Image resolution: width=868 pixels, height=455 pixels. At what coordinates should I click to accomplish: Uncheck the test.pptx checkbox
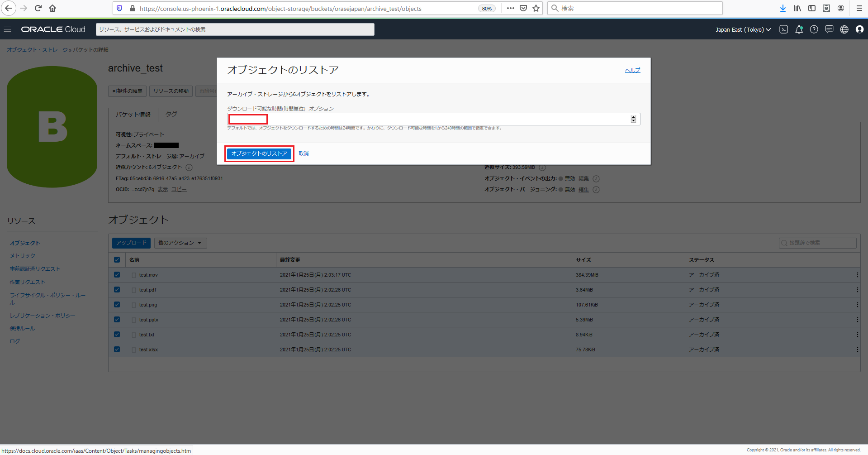pyautogui.click(x=117, y=320)
